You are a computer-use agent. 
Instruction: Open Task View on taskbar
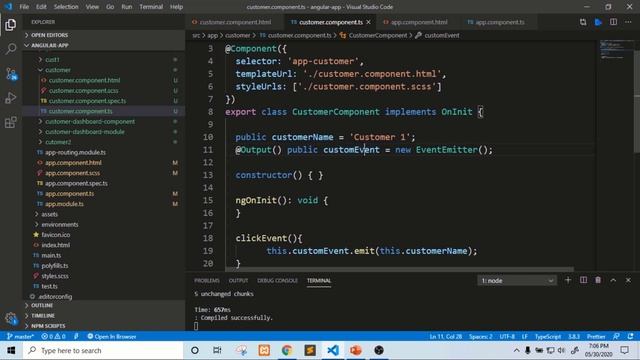pyautogui.click(x=217, y=350)
